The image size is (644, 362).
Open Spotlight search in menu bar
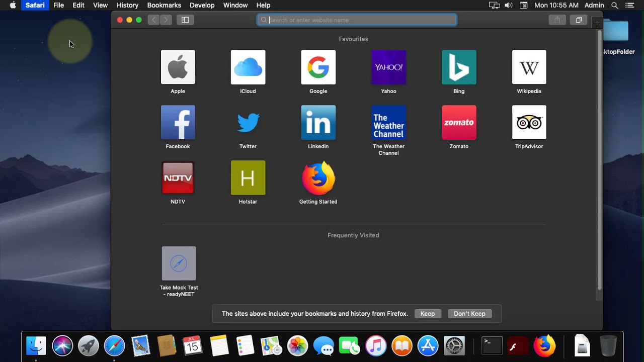(614, 5)
